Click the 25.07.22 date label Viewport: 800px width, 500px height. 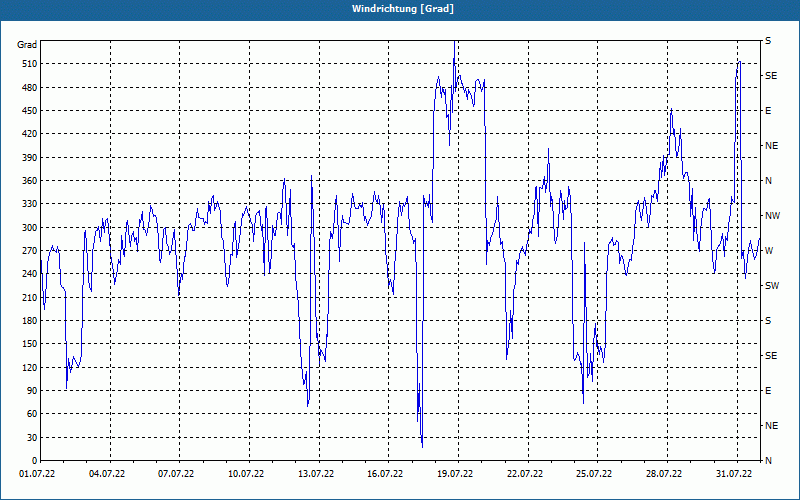pyautogui.click(x=594, y=474)
